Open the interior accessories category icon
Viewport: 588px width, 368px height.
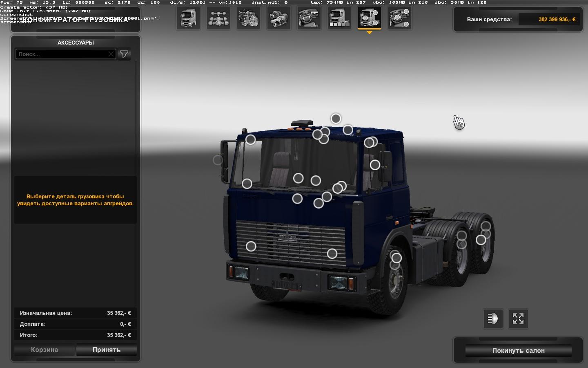400,18
